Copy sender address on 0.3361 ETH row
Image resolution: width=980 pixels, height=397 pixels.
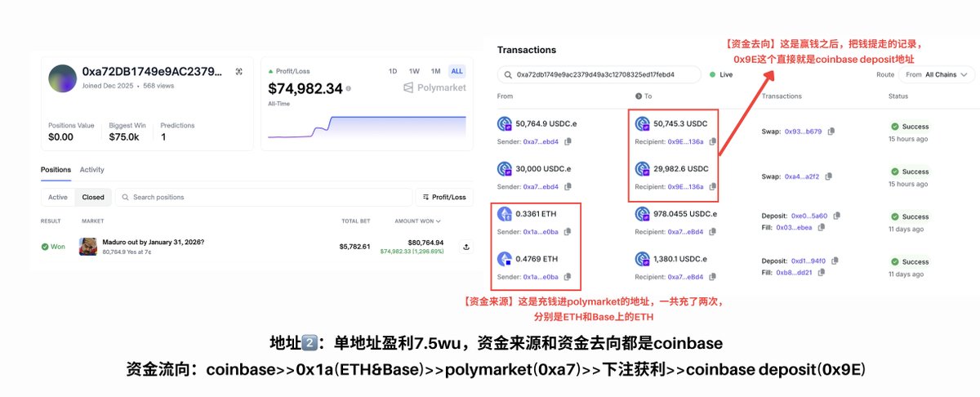(x=568, y=231)
